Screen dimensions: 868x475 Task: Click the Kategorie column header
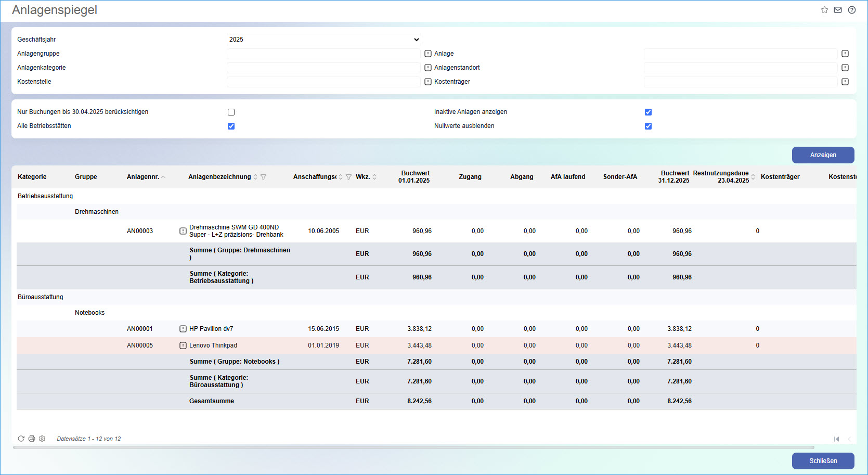click(32, 177)
